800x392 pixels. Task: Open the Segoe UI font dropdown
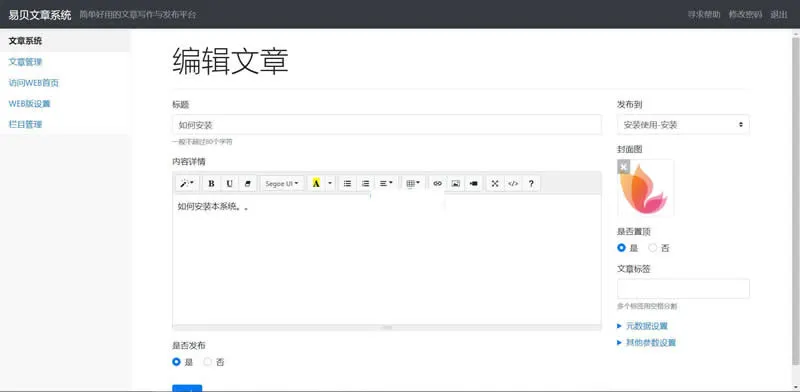point(282,183)
